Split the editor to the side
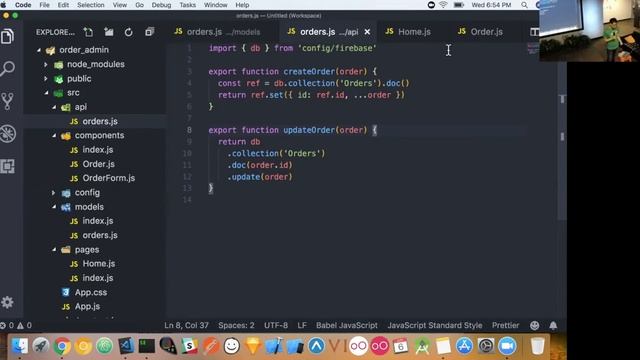 (534, 32)
